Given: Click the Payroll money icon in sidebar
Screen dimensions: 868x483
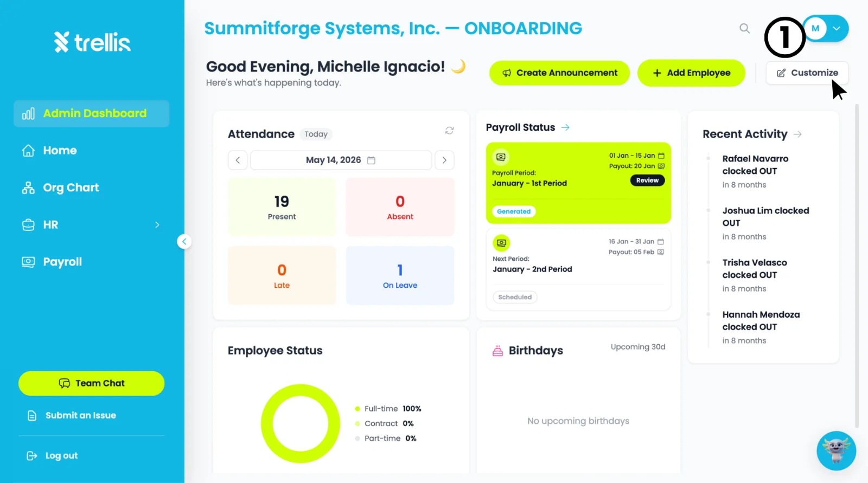Looking at the screenshot, I should tap(28, 262).
